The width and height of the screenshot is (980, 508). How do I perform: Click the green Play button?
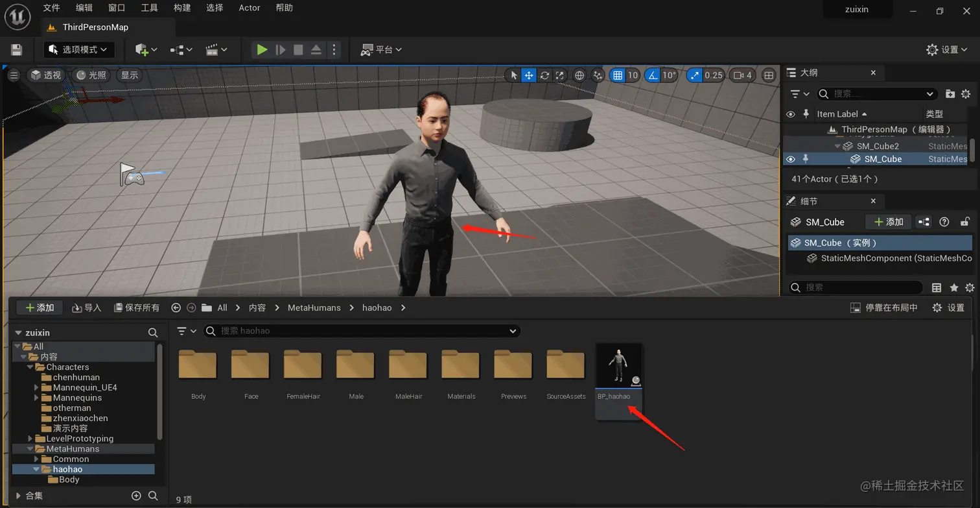click(x=262, y=49)
